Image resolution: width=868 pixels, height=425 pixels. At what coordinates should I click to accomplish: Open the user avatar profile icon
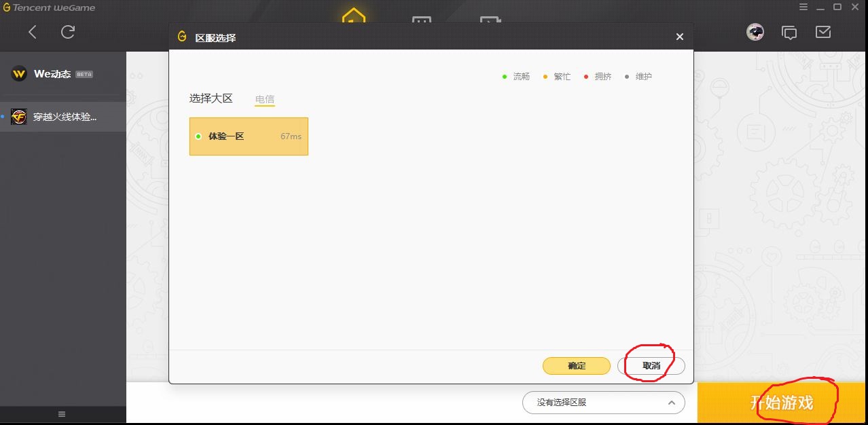(755, 32)
